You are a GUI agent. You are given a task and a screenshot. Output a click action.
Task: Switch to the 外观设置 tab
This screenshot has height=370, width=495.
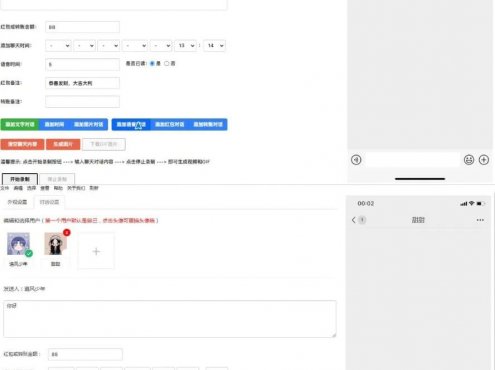point(17,202)
